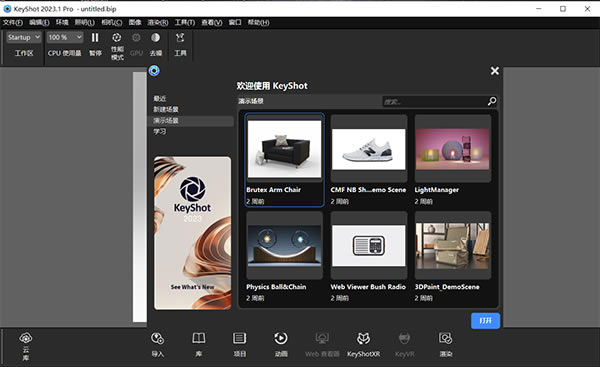Pause the real-time render

tap(95, 38)
